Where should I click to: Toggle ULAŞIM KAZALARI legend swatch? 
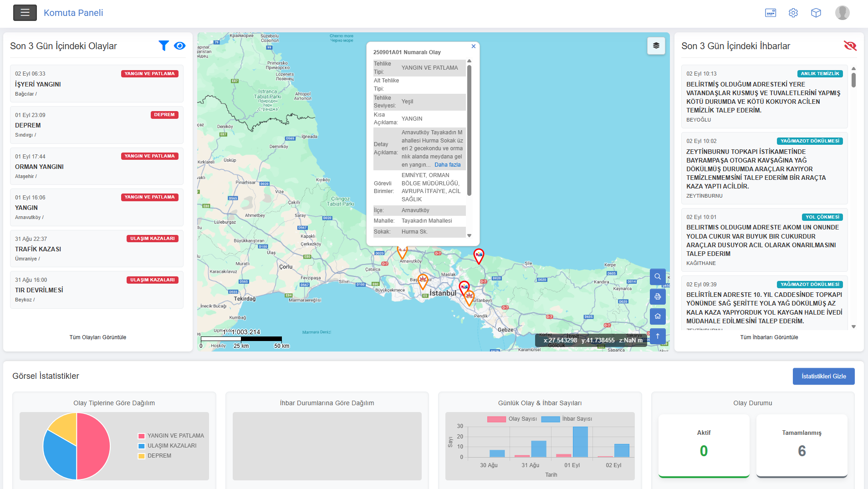(x=142, y=446)
